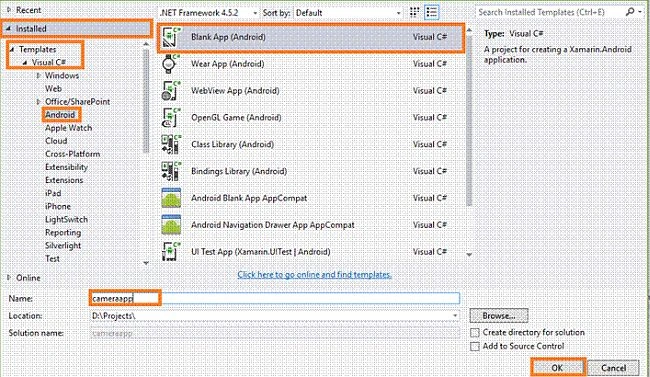650x377 pixels.
Task: Collapse the Templates tree node
Action: (12, 49)
